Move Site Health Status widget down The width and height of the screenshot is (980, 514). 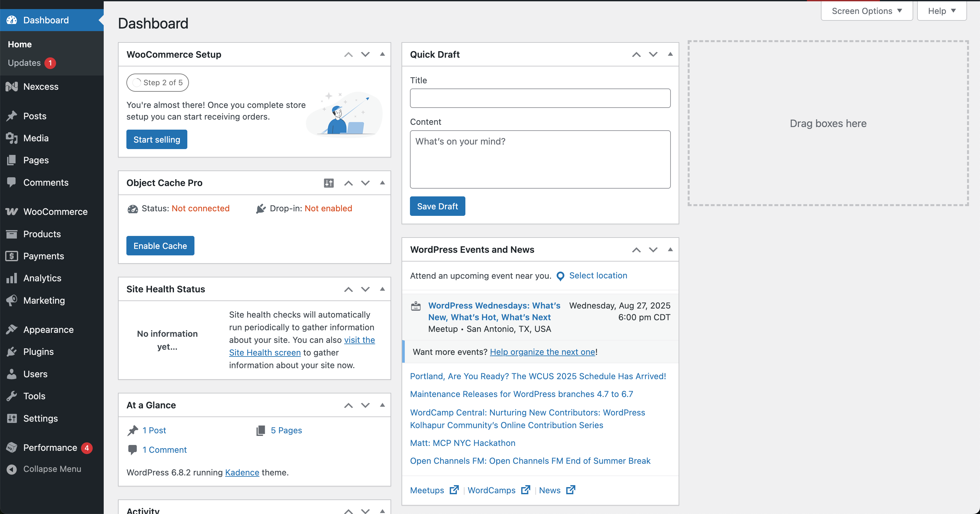[365, 289]
